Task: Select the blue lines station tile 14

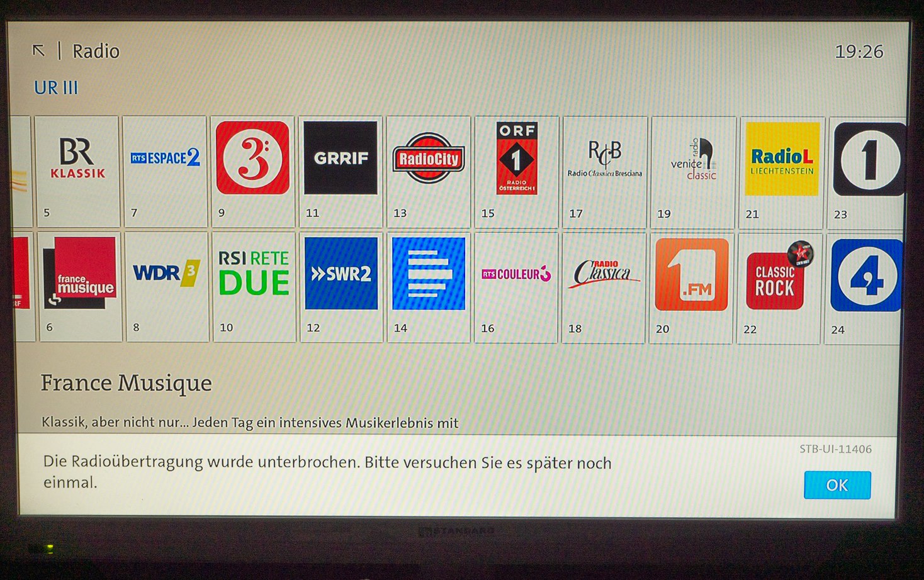Action: click(x=429, y=287)
